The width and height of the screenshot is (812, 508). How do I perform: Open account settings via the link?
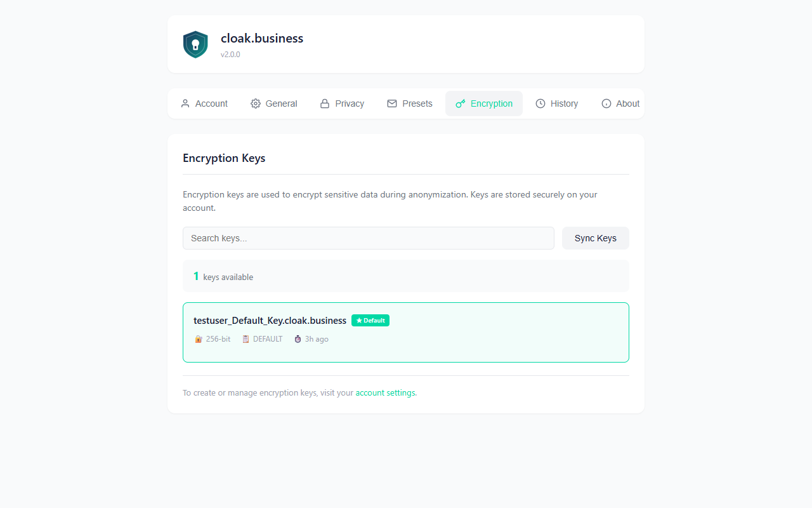[385, 392]
